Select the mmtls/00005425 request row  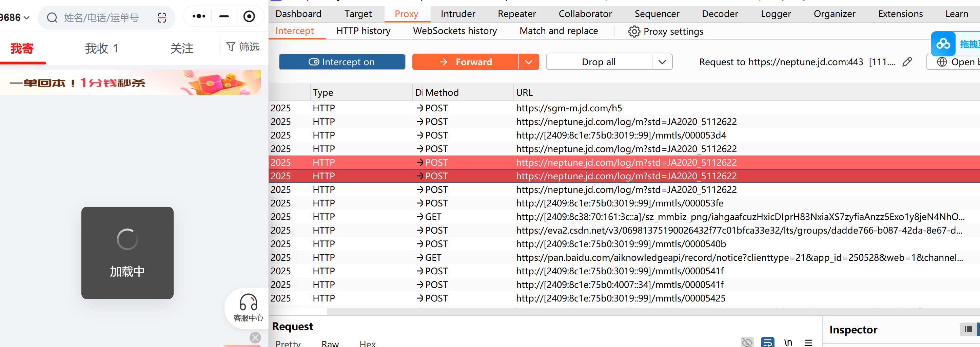624,298
